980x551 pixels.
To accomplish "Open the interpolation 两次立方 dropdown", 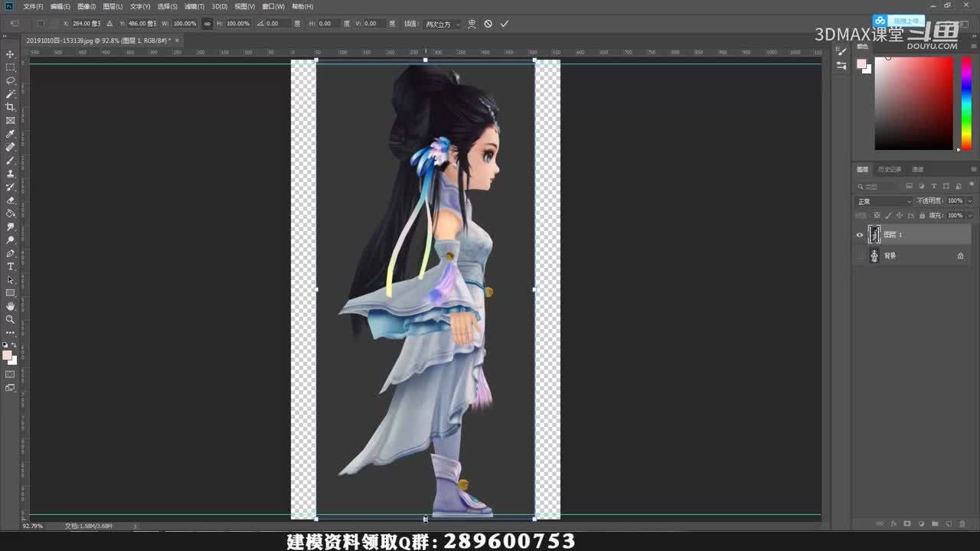I will (x=443, y=24).
